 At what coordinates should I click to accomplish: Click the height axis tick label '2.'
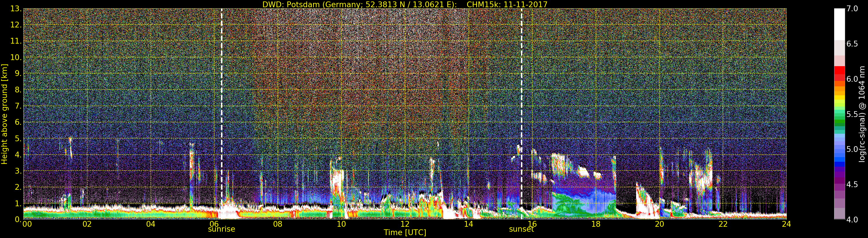point(18,187)
